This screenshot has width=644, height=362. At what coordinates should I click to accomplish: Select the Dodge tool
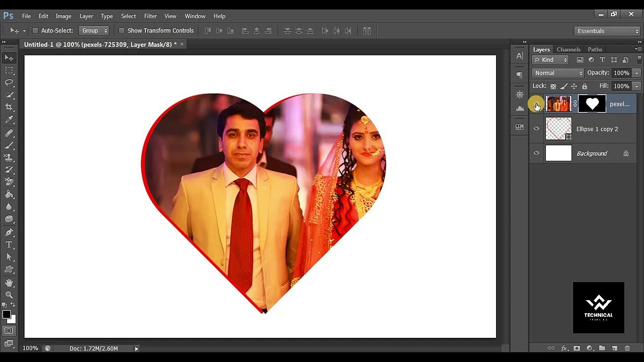[x=9, y=219]
